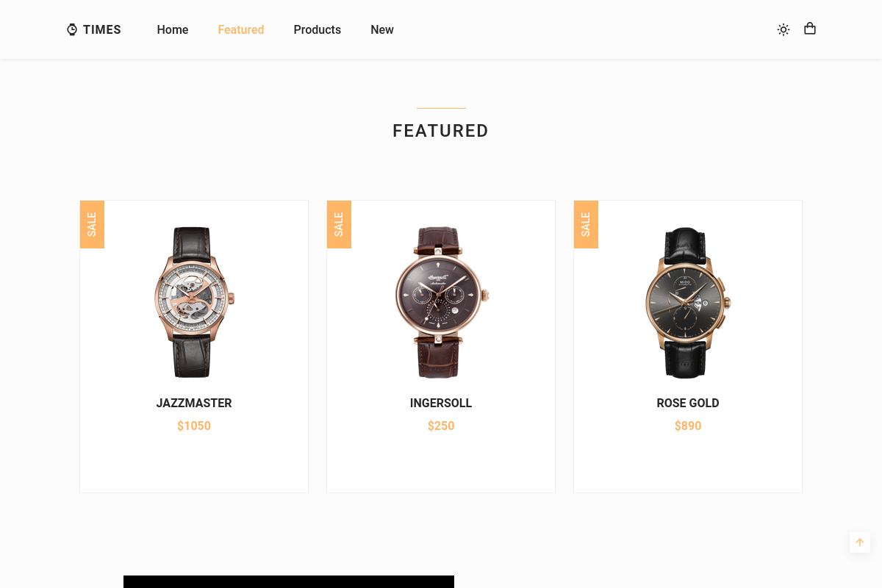Click the watch logo icon beside TIMES

pyautogui.click(x=72, y=29)
